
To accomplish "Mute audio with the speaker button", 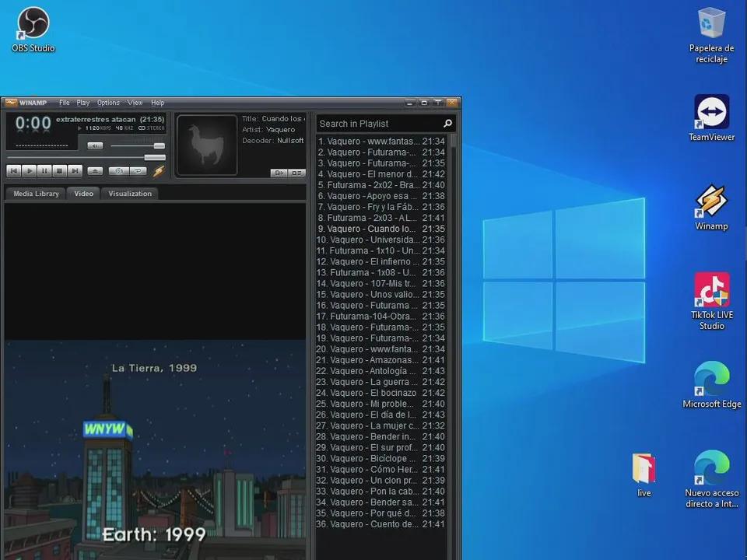I will click(95, 145).
